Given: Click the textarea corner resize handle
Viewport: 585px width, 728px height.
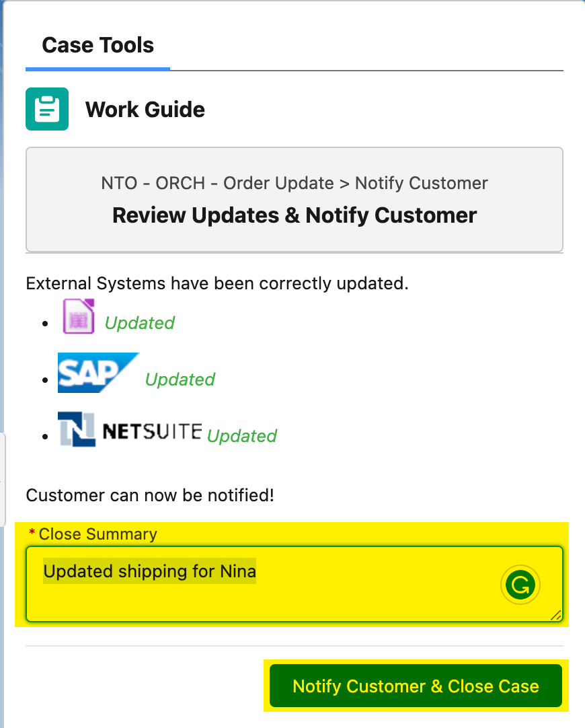Looking at the screenshot, I should [556, 615].
